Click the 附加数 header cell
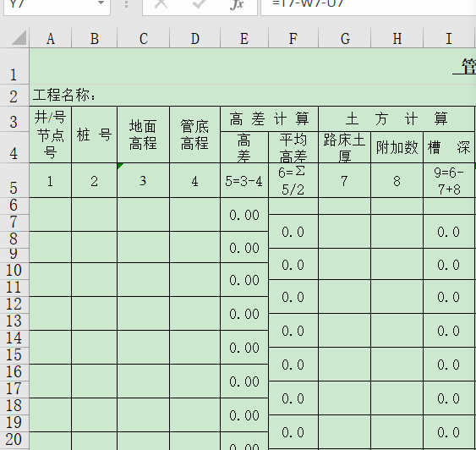Image resolution: width=476 pixels, height=450 pixels. tap(397, 147)
